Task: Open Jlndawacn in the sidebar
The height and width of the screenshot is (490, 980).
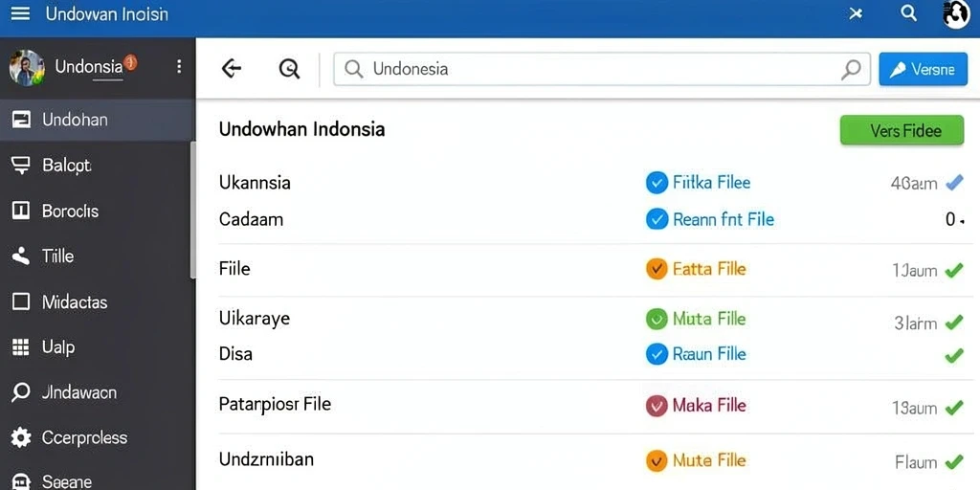Action: pos(99,392)
